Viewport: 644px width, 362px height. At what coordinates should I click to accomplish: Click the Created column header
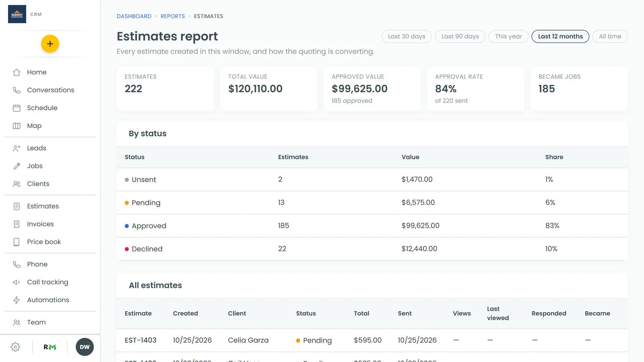pos(185,313)
